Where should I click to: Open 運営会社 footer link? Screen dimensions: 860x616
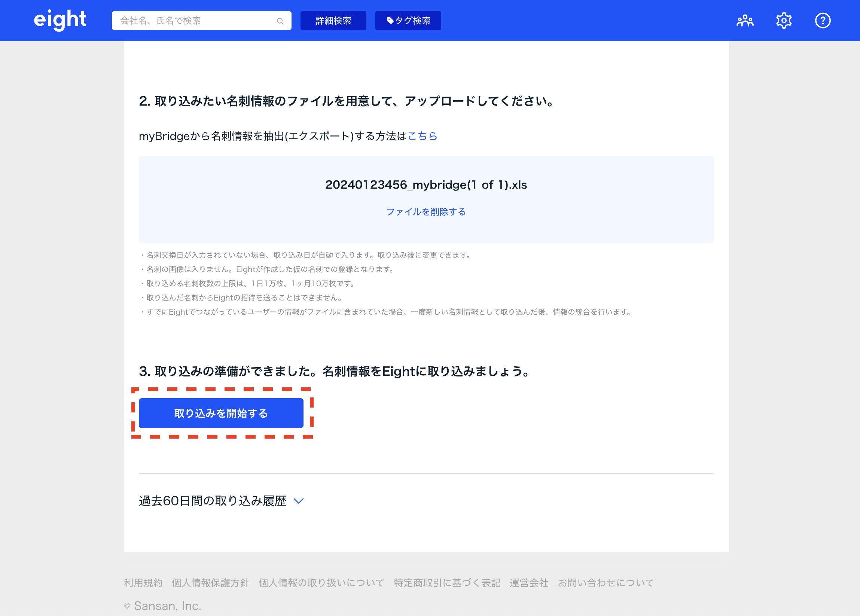[528, 583]
